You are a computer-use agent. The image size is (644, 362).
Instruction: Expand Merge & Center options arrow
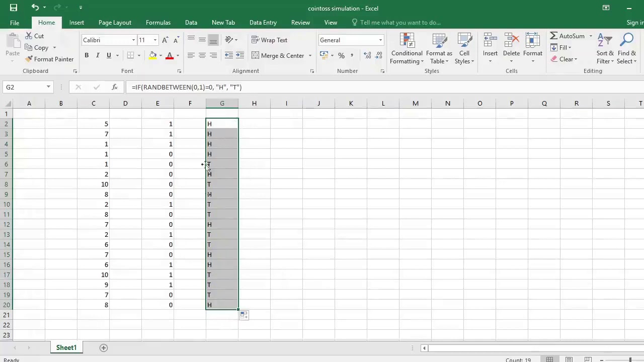click(310, 56)
